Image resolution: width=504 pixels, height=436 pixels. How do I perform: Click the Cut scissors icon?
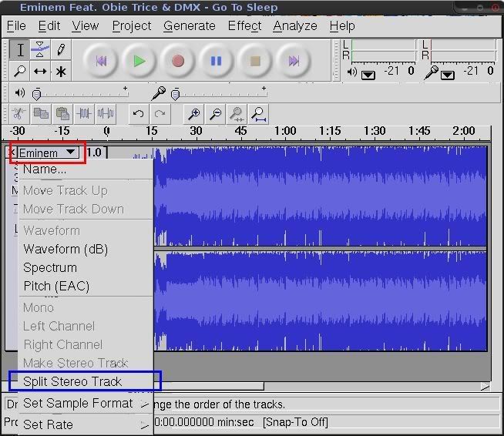pos(19,114)
